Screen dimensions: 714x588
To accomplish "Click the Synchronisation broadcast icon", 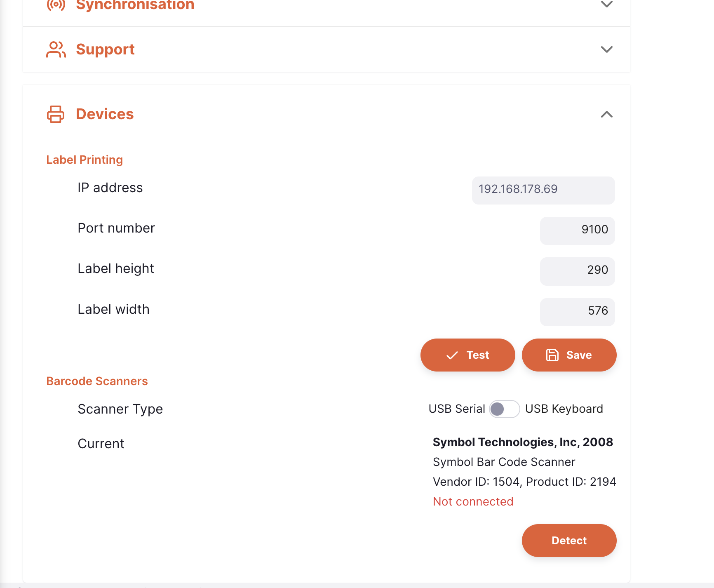I will (x=56, y=5).
